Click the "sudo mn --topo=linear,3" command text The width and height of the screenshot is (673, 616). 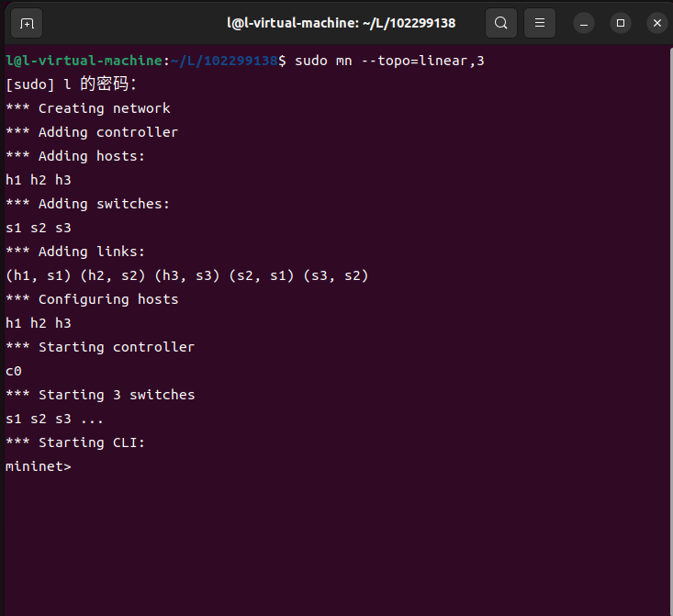389,61
